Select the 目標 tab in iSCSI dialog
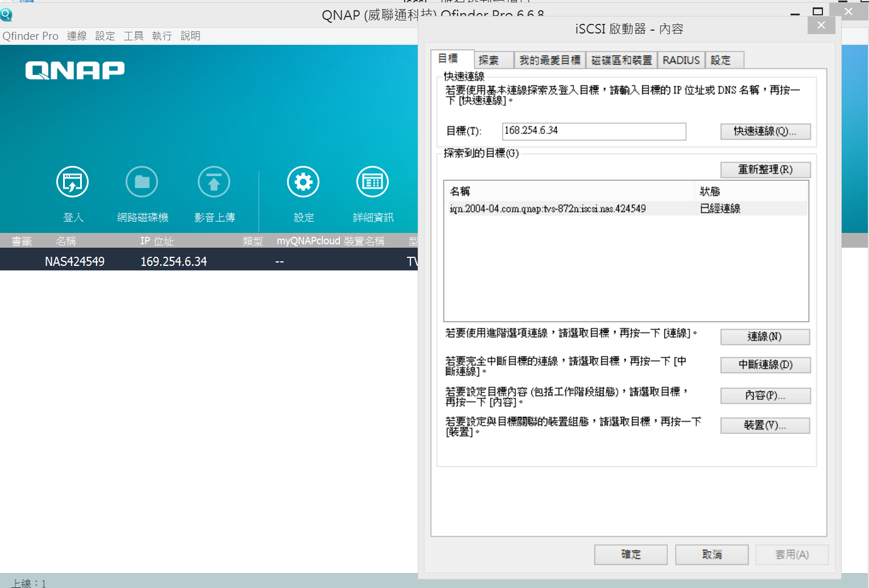Image resolution: width=869 pixels, height=588 pixels. coord(452,59)
